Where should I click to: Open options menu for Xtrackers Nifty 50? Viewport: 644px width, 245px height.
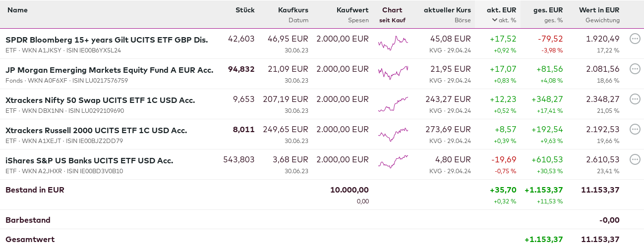(x=635, y=99)
